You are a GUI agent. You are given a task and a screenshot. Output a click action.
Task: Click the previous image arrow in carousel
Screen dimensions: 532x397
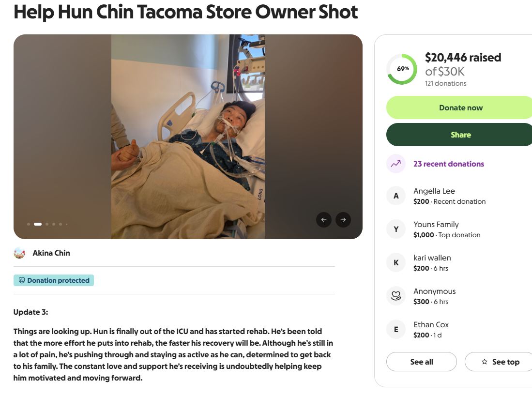click(x=324, y=220)
